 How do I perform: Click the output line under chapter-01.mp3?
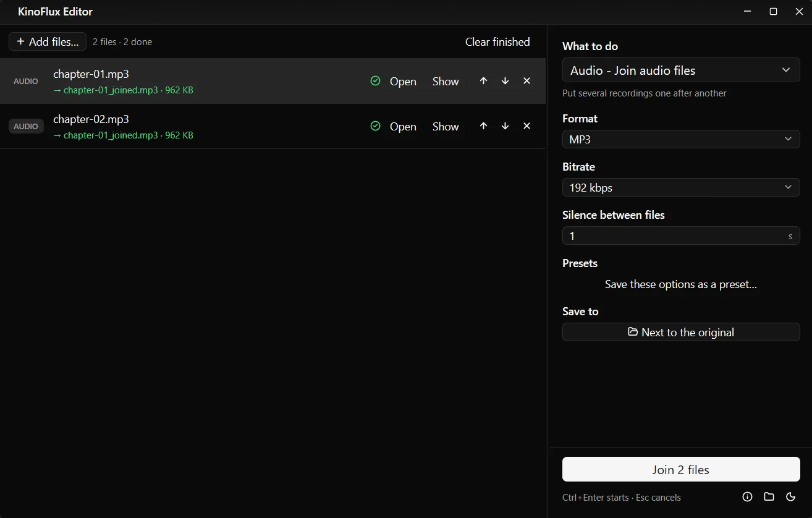tap(123, 90)
